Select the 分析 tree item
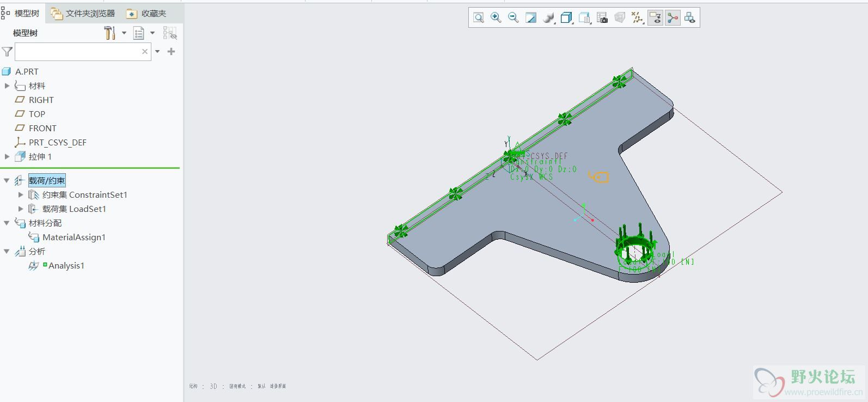Image resolution: width=868 pixels, height=402 pixels. (37, 251)
